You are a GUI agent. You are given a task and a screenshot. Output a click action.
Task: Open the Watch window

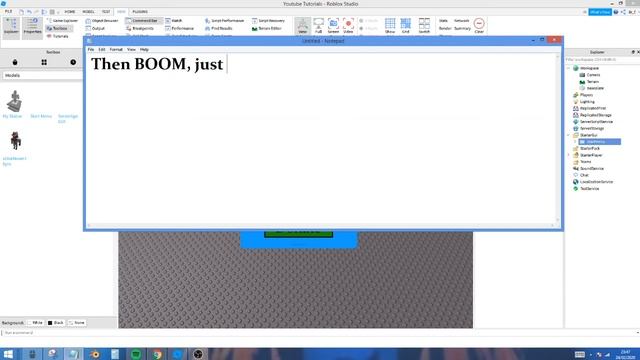tap(174, 20)
